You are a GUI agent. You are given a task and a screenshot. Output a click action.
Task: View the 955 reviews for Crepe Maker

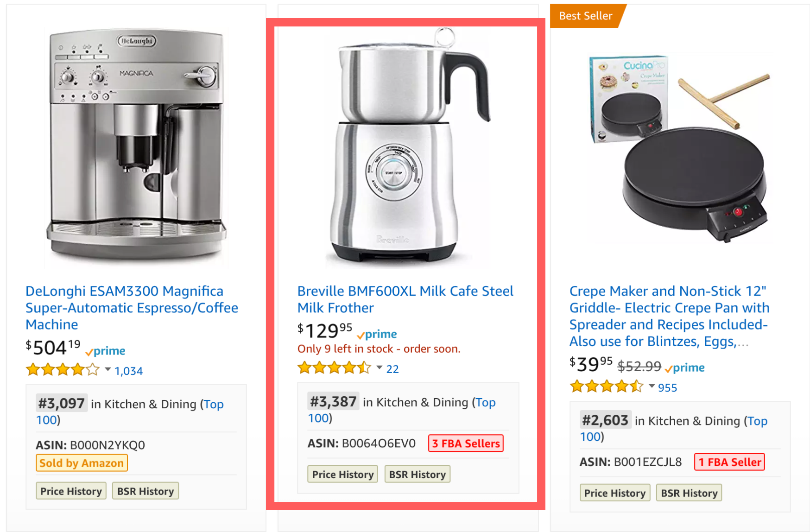(667, 388)
